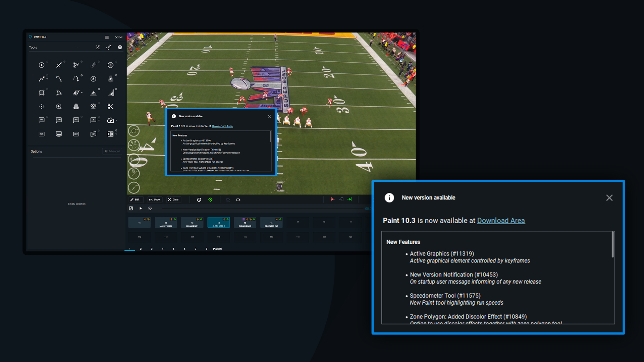This screenshot has height=362, width=644.
Task: Click the color palette icon
Action: tap(199, 200)
